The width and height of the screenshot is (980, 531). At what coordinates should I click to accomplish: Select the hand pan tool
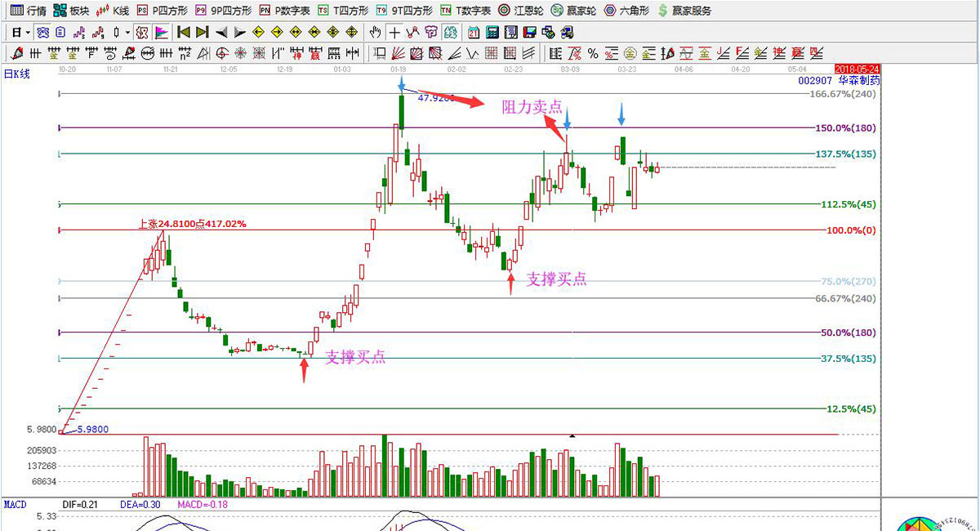coord(375,33)
